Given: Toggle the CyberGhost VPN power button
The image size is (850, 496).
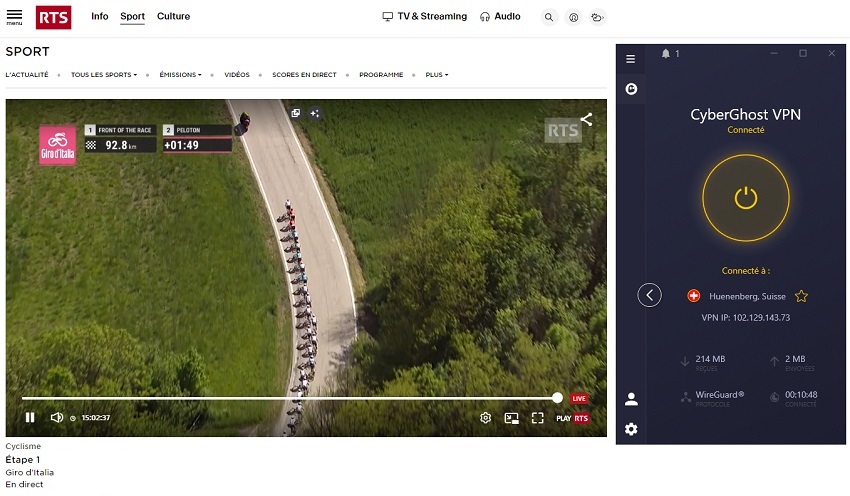Looking at the screenshot, I should (x=745, y=198).
